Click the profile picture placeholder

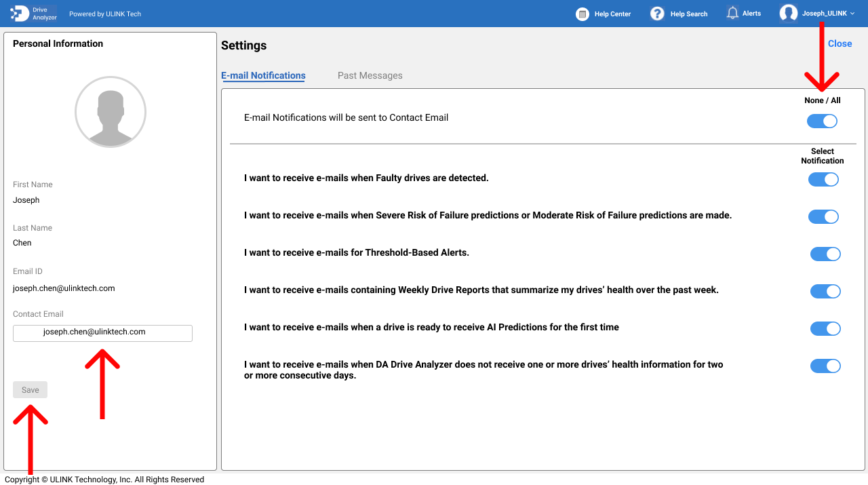tap(111, 111)
